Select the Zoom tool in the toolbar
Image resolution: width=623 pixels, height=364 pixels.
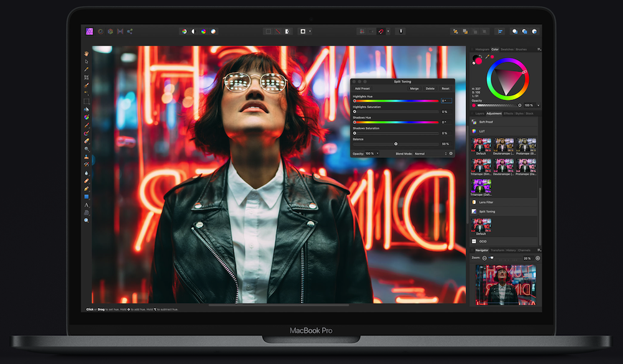[87, 220]
